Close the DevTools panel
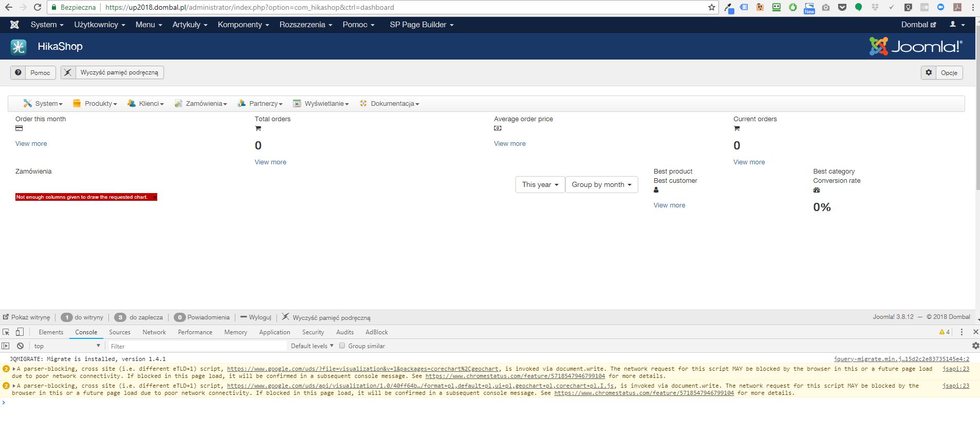 point(975,332)
